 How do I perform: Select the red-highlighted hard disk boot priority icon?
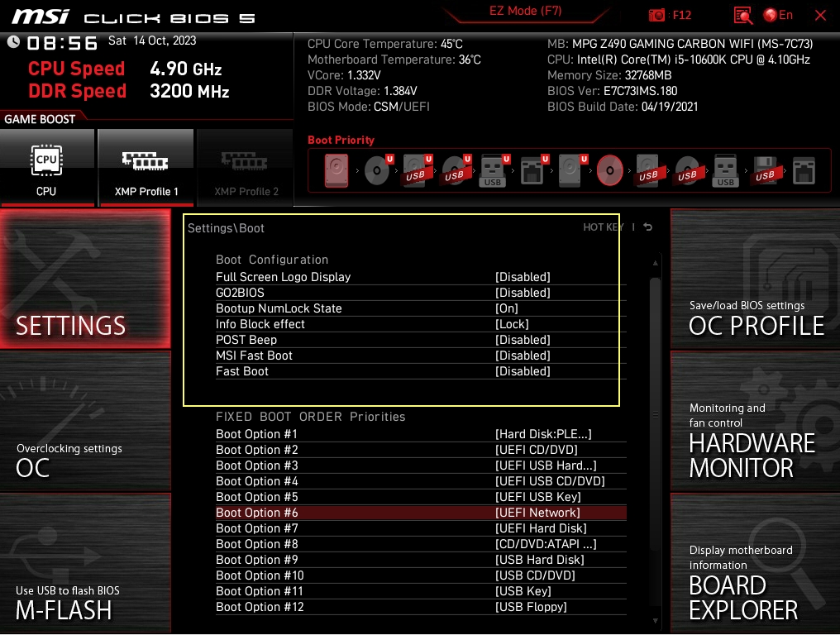tap(336, 171)
